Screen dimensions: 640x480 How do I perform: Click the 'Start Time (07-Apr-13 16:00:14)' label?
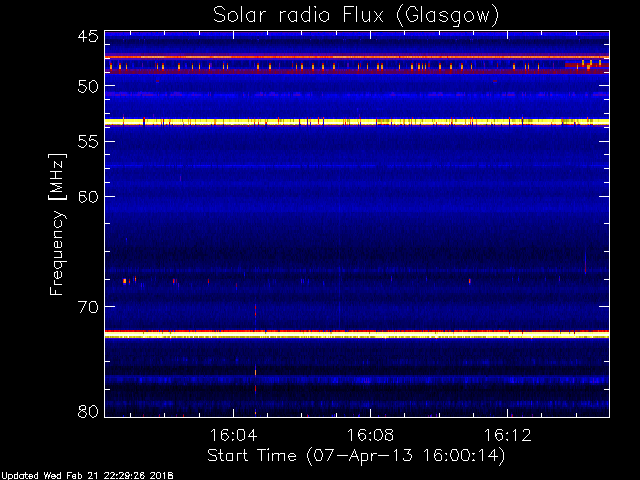pos(356,456)
